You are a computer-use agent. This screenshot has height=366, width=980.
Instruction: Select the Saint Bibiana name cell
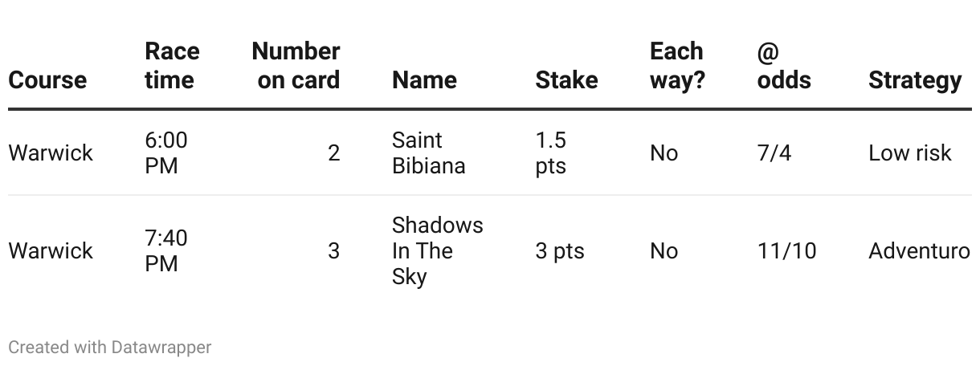(428, 153)
